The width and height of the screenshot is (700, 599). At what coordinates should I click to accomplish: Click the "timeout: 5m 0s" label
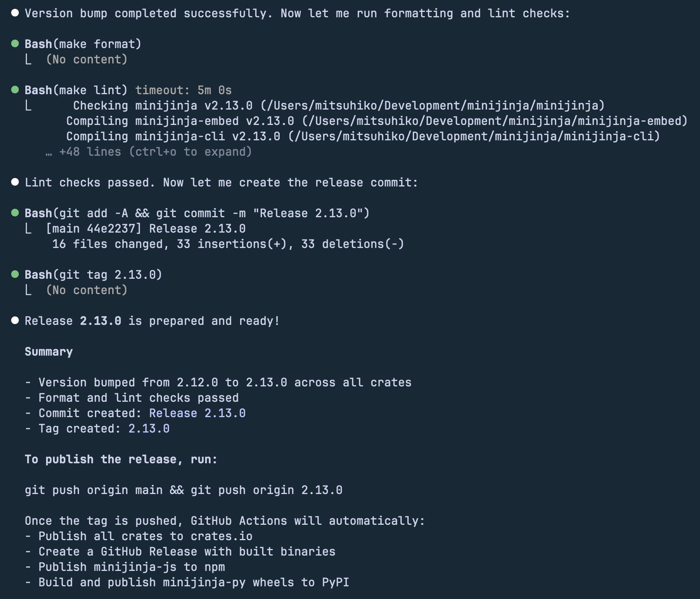pyautogui.click(x=183, y=90)
